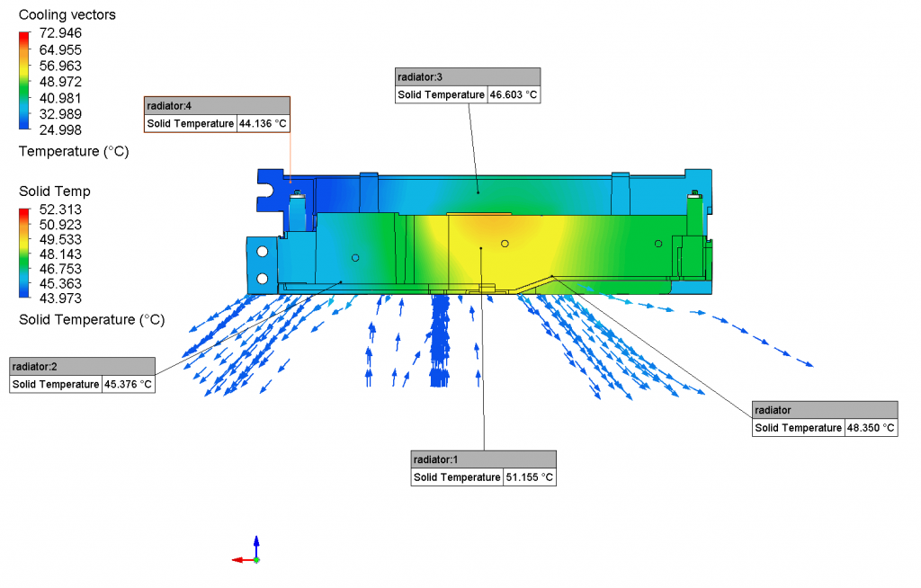Click the radiator:3 callout title

pos(468,76)
